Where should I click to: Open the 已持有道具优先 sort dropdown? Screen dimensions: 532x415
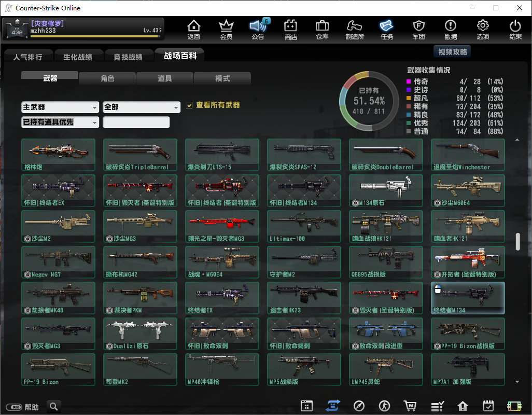60,122
